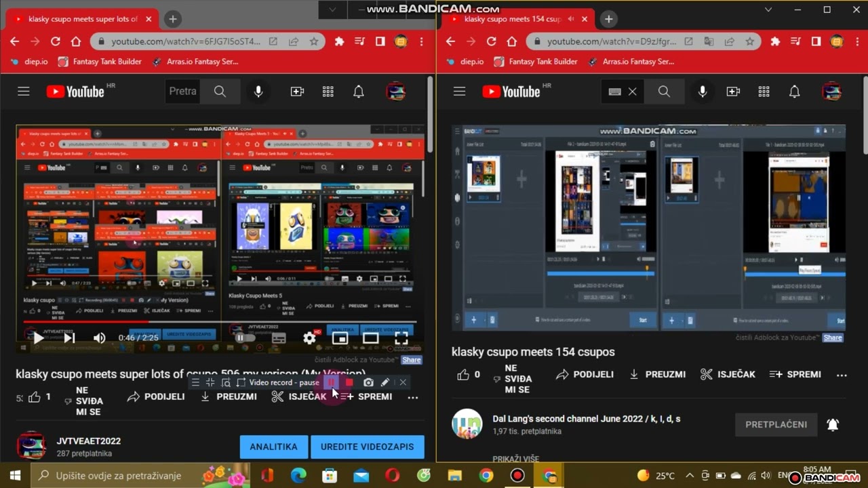
Task: Open account avatar menu in left YouTube window
Action: [396, 91]
